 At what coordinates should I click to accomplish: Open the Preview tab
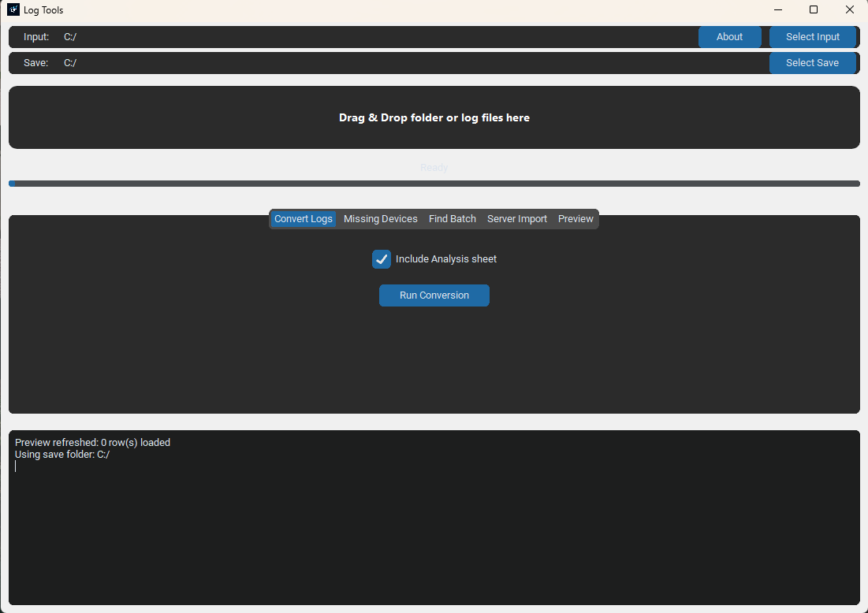tap(576, 219)
